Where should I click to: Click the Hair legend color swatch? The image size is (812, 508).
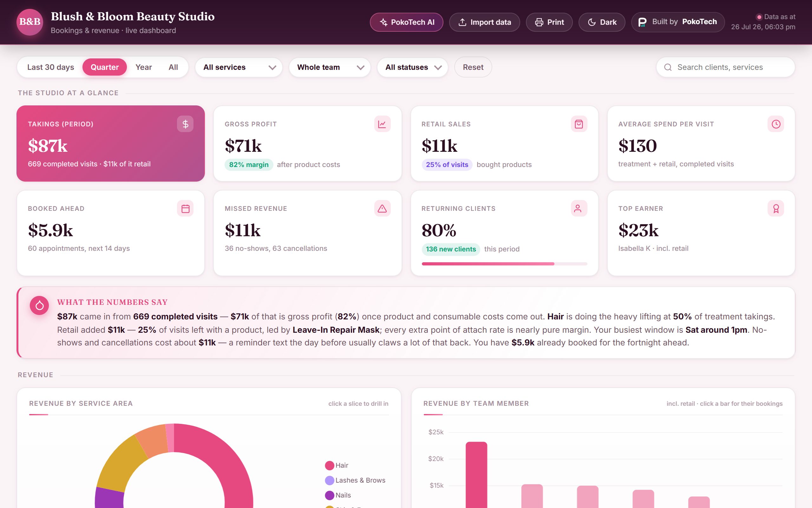(330, 465)
